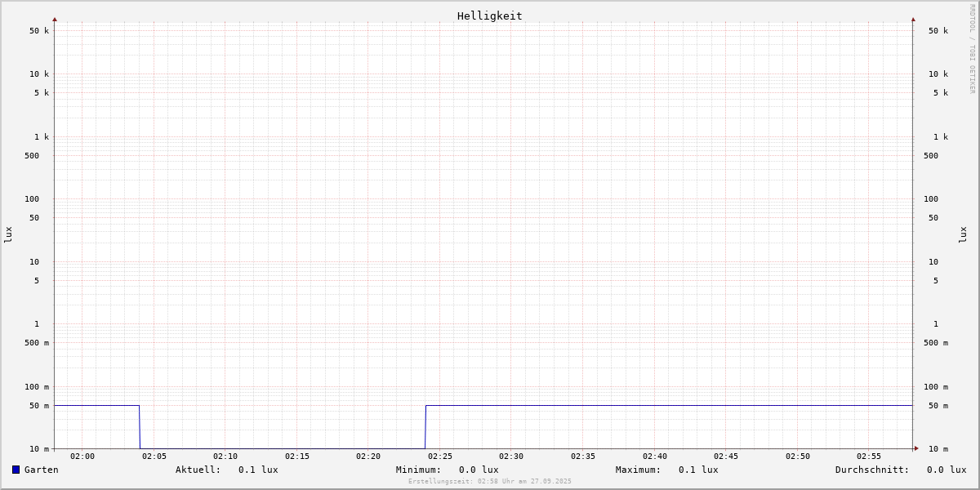
Task: Click the arrow atop the right y-axis
Action: tap(913, 19)
